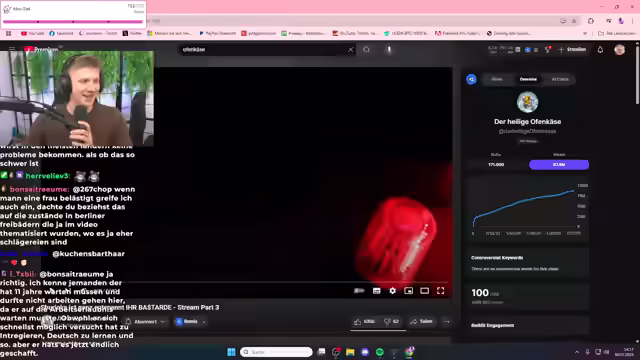Click the blue extension logo in side panel
This screenshot has width=640, height=360.
pyautogui.click(x=471, y=79)
